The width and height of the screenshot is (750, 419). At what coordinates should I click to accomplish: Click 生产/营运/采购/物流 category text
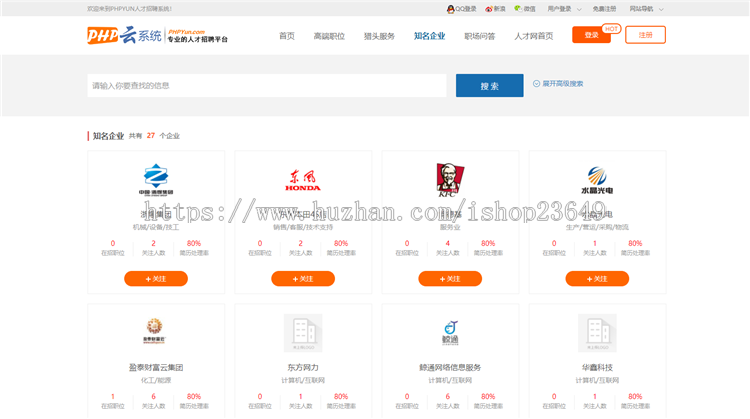pyautogui.click(x=597, y=227)
